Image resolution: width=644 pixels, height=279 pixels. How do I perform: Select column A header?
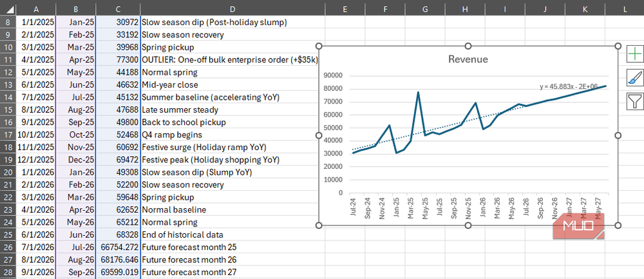[36, 9]
